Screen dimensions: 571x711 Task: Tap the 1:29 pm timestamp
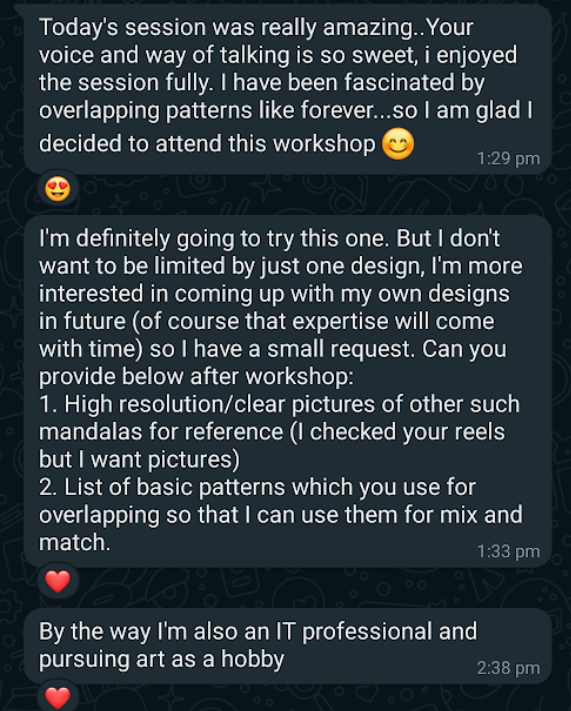[508, 159]
